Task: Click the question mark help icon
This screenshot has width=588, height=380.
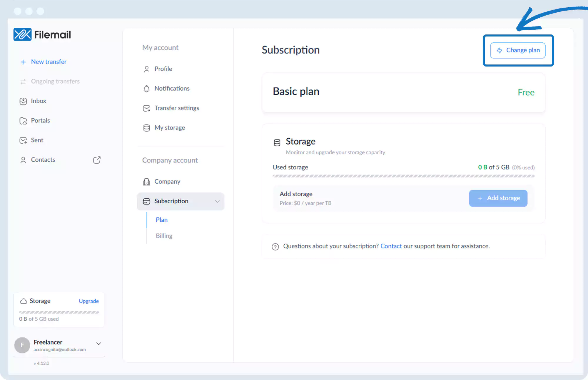Action: (x=275, y=247)
